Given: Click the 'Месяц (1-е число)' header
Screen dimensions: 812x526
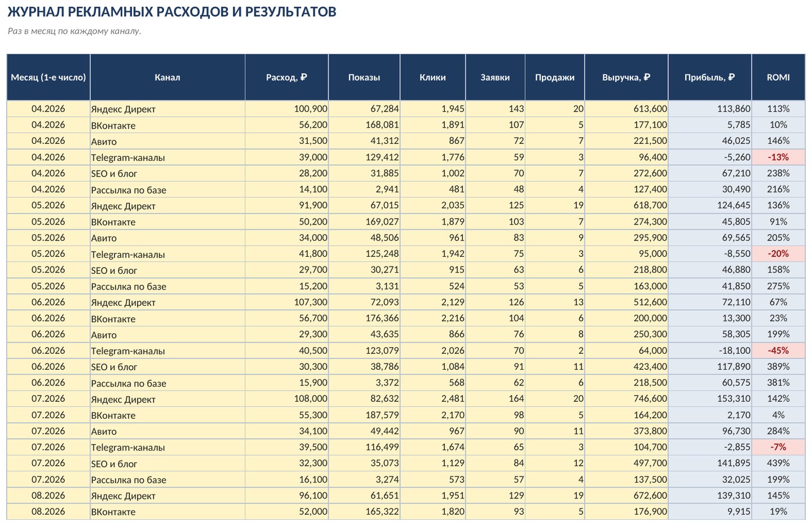Looking at the screenshot, I should 48,77.
